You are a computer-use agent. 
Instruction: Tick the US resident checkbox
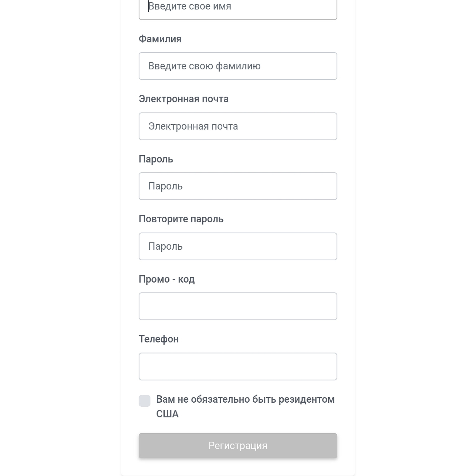pos(145,401)
